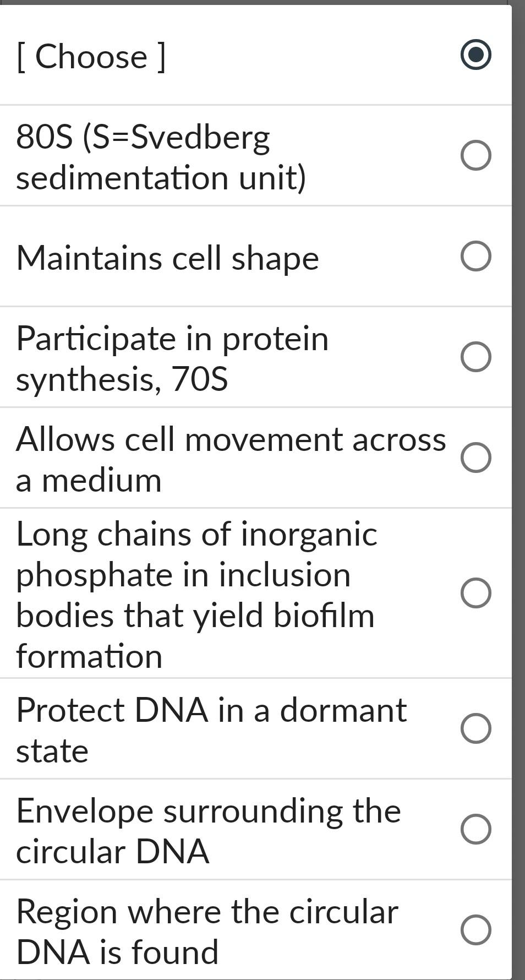Select the "Region where the circular DNA is found" radio button
Screen dimensions: 525x980
pos(475,922)
